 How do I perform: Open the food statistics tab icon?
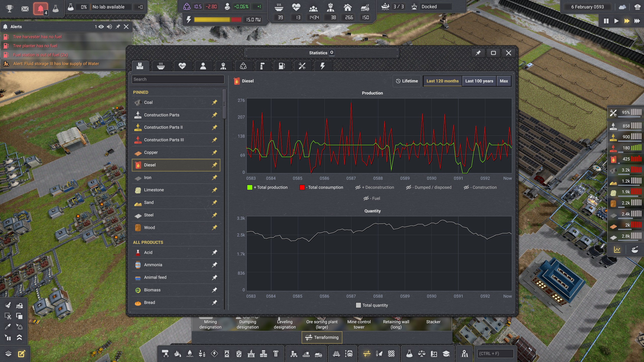click(161, 66)
